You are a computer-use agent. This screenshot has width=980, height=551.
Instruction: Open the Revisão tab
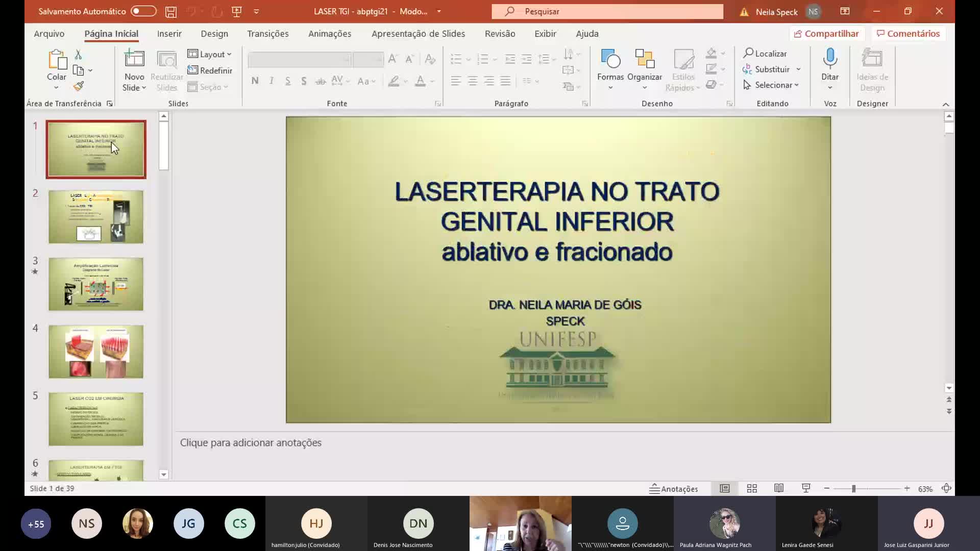(x=500, y=34)
